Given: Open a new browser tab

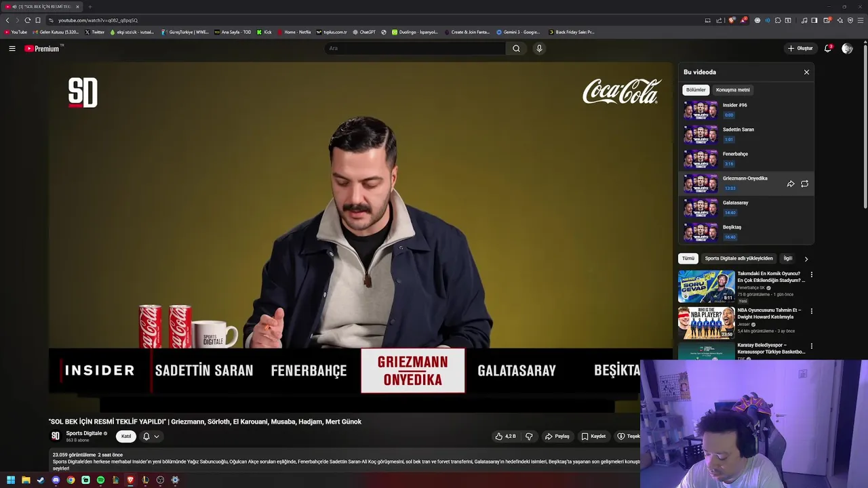Looking at the screenshot, I should 90,6.
